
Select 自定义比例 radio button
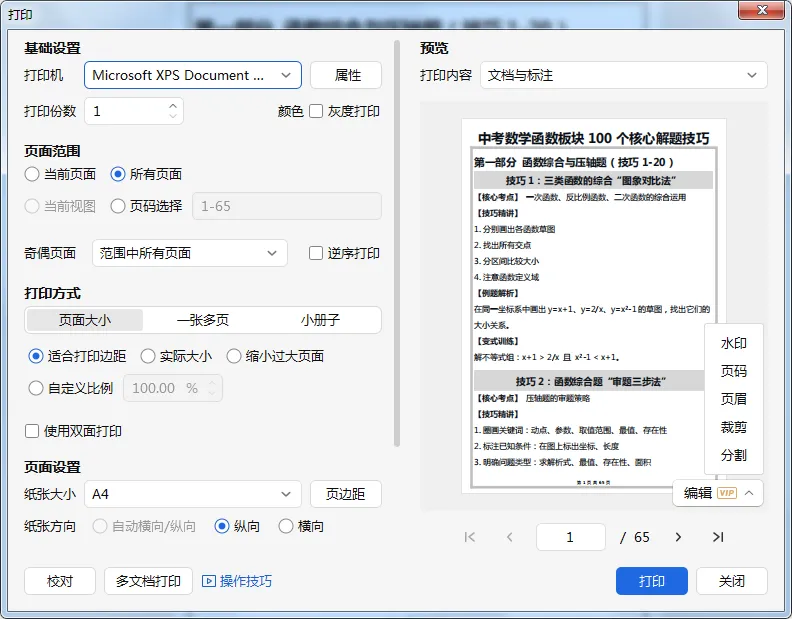35,388
